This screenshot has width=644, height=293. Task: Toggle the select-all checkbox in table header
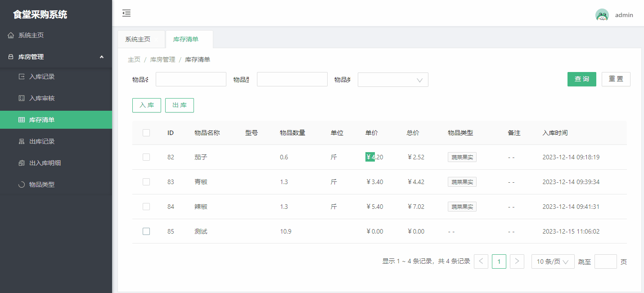point(146,133)
